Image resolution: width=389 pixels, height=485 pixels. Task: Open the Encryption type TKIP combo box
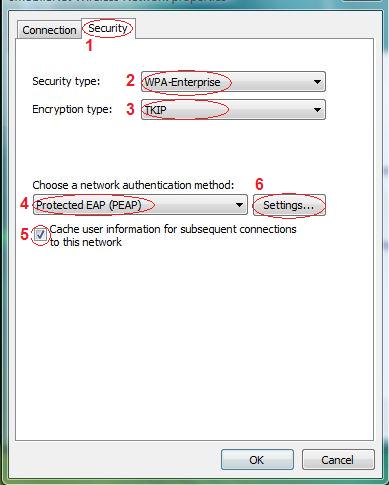tap(233, 109)
